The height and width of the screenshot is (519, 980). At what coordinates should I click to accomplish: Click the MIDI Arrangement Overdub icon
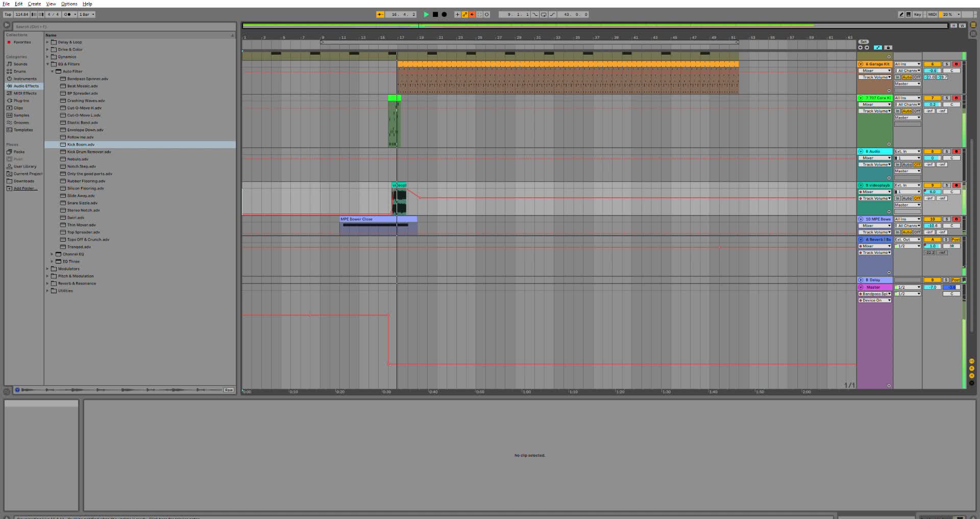pos(465,14)
